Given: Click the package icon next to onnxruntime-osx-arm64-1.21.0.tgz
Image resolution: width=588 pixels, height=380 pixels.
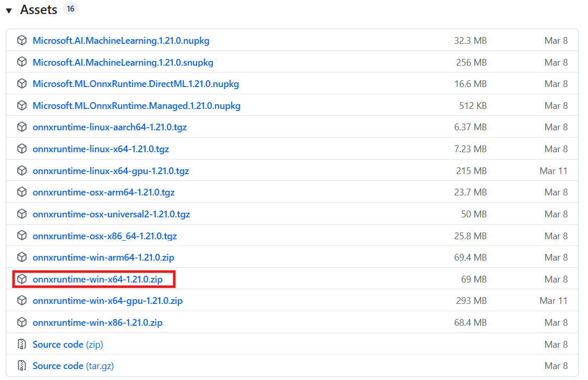Looking at the screenshot, I should point(21,192).
